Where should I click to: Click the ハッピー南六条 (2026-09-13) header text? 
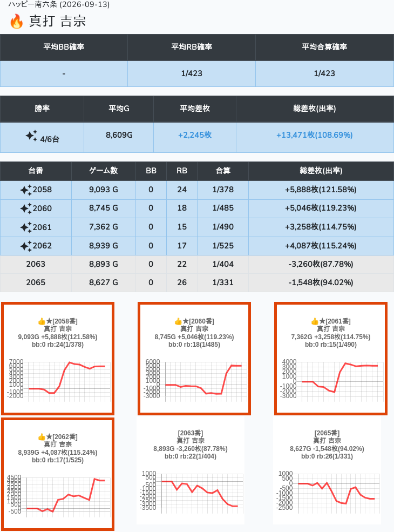59,4
